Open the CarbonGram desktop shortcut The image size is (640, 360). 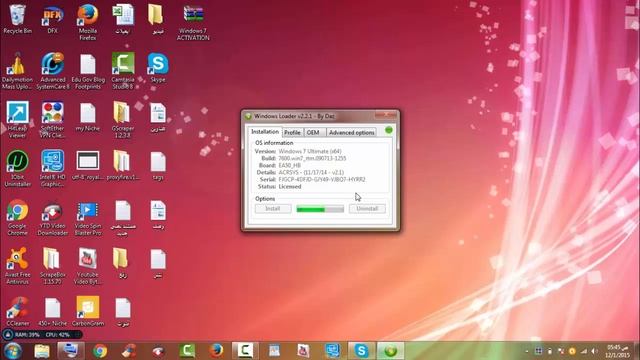click(87, 311)
